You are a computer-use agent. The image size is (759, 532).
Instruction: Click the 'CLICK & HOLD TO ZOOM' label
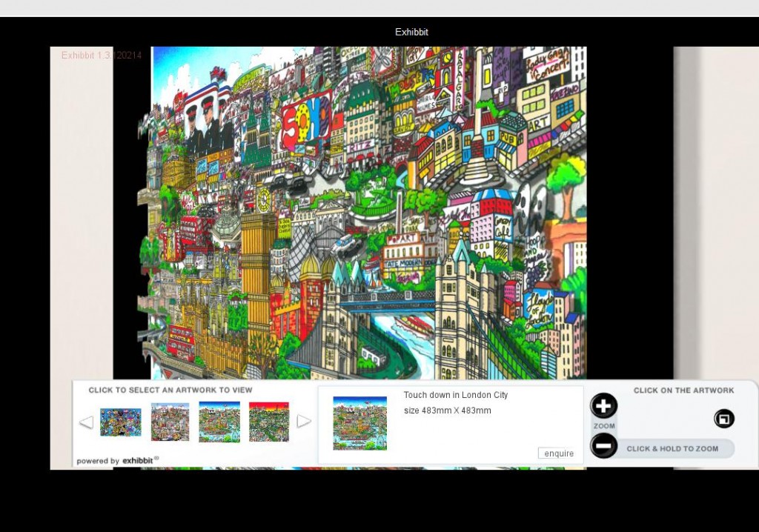672,449
